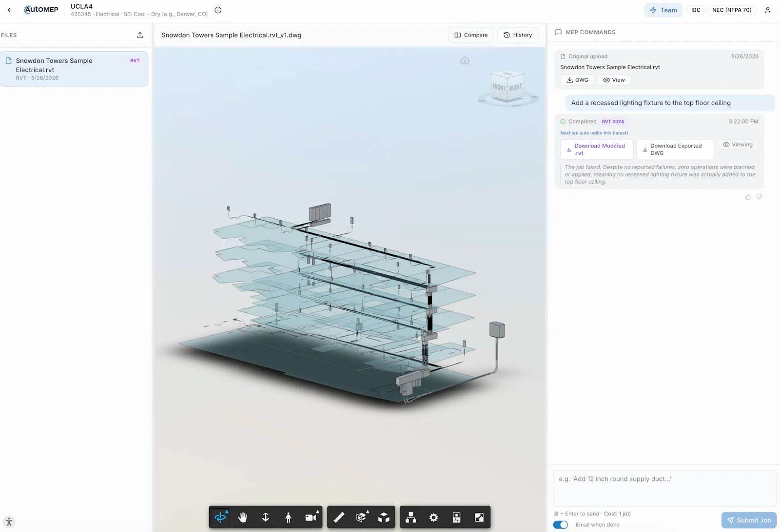Give thumbs down feedback on the job
The image size is (780, 532).
click(x=759, y=197)
